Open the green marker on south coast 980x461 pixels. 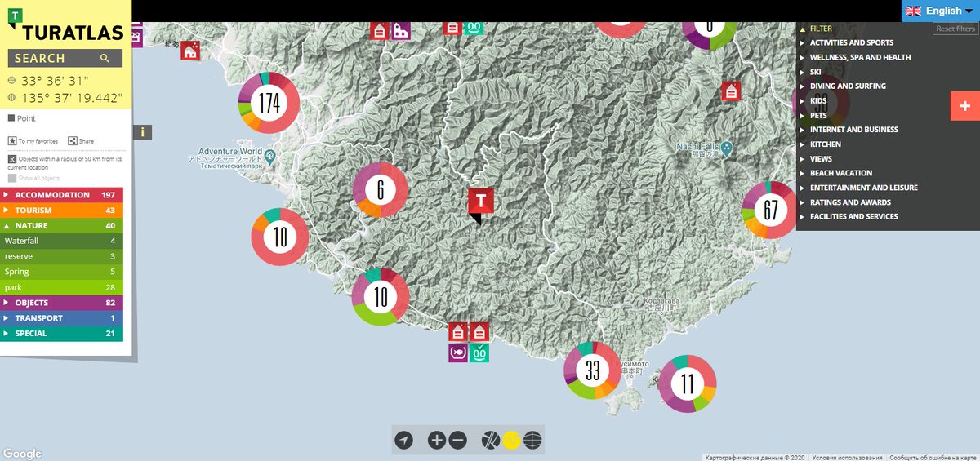pos(479,353)
